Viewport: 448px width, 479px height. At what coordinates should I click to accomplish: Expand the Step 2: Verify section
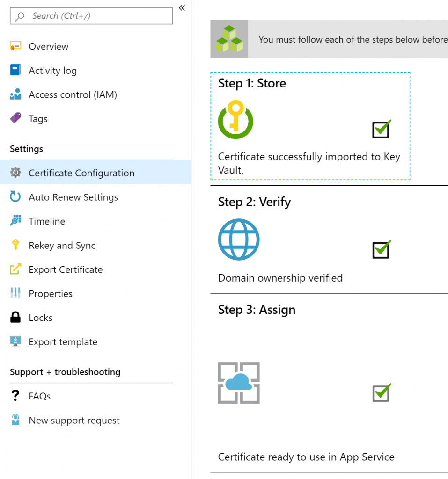tap(254, 202)
